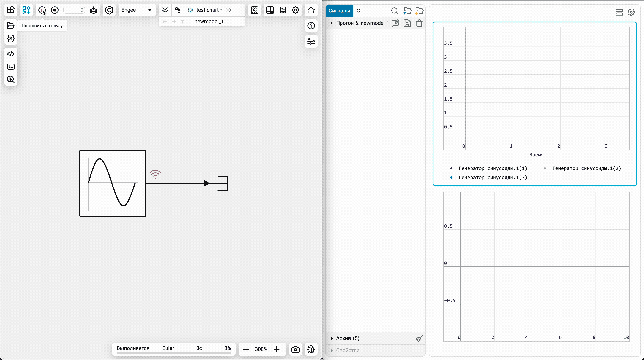644x360 pixels.
Task: Open the script editor code icon
Action: coord(10,54)
